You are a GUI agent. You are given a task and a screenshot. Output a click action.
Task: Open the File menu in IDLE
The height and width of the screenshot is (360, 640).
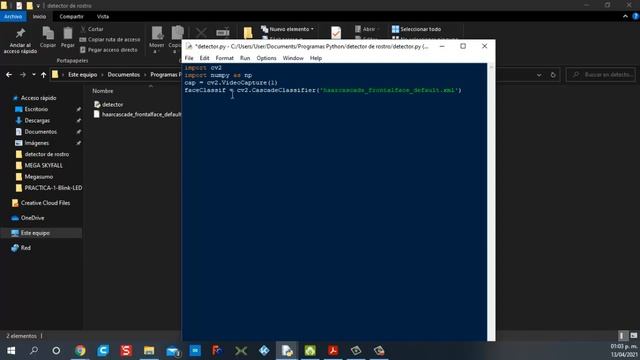tap(189, 58)
